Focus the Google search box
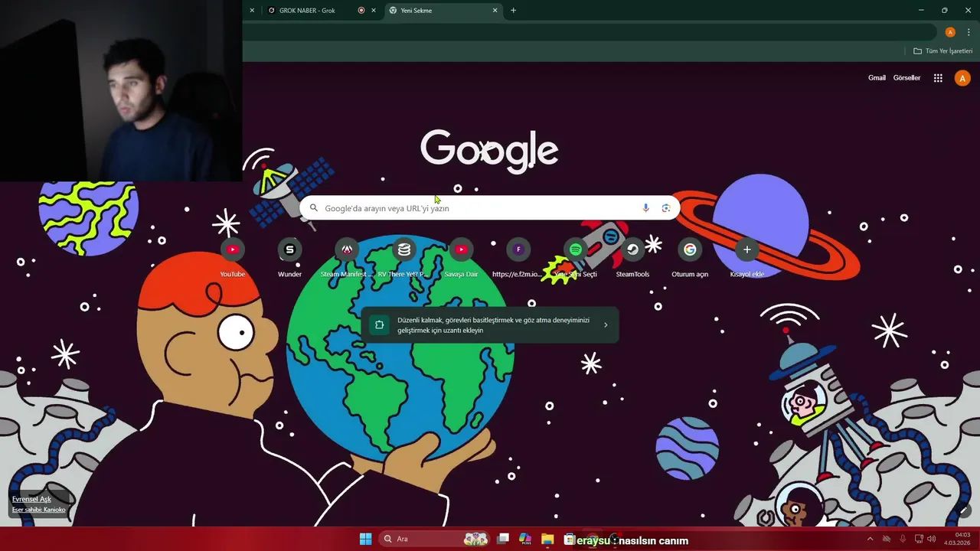 pos(489,208)
